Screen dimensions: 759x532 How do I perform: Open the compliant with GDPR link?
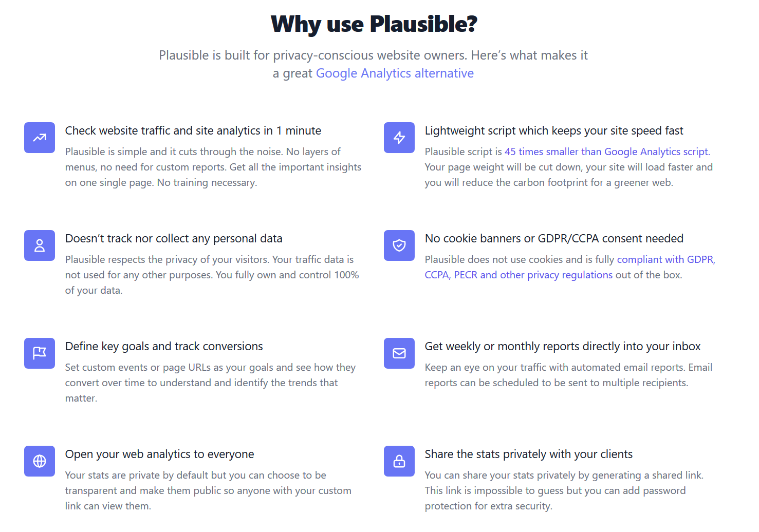665,259
